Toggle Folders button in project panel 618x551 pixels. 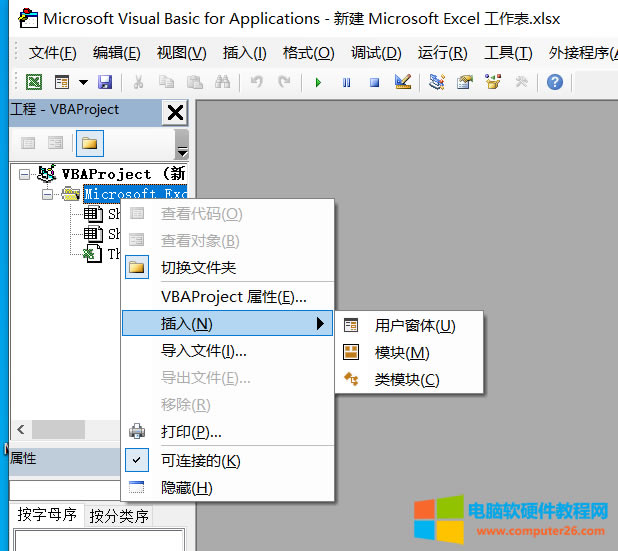coord(90,143)
